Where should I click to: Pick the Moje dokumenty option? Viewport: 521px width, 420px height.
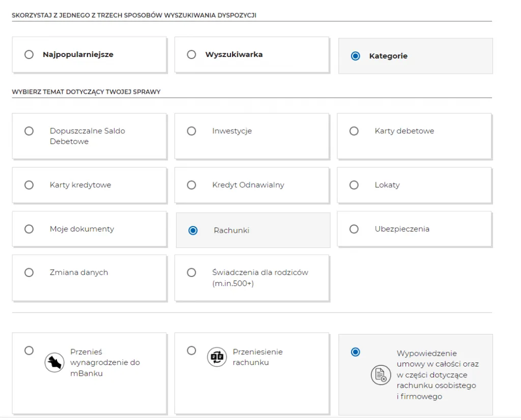[29, 229]
